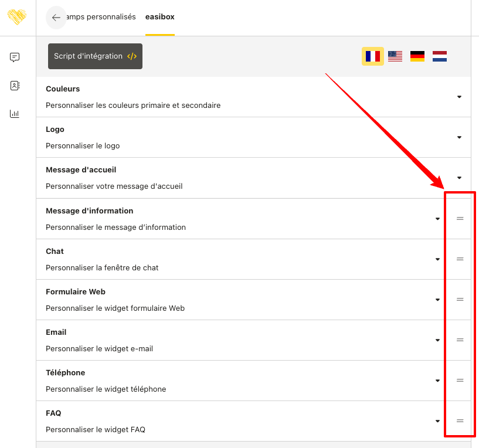Screen dimensions: 479x448
Task: Select the French flag language
Action: [372, 56]
